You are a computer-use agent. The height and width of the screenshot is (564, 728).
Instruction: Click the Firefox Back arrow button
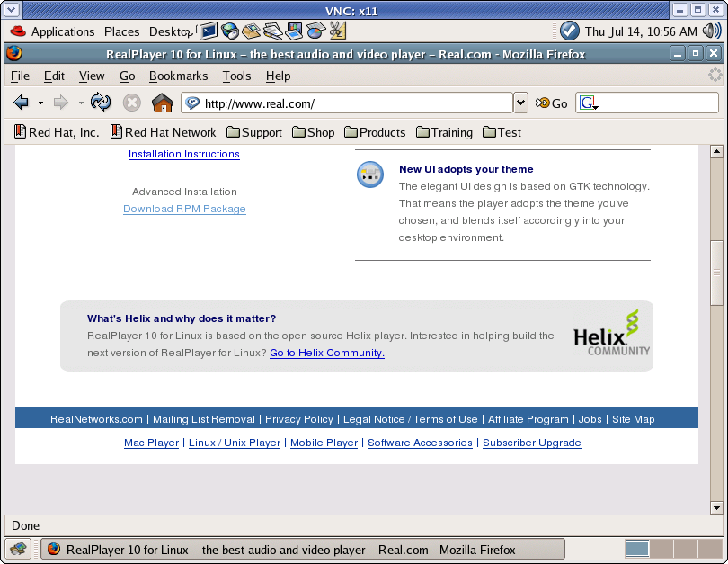22,103
